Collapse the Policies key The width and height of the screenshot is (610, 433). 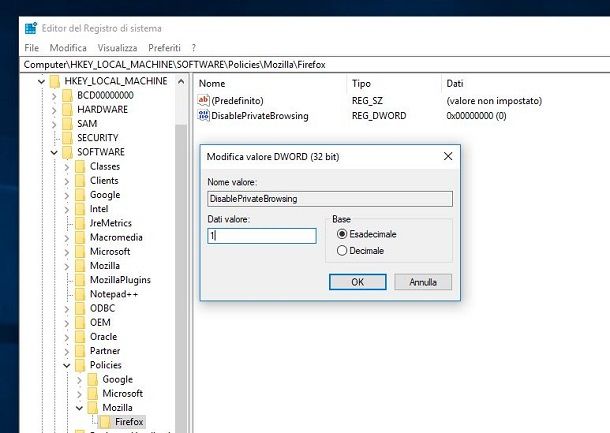67,365
